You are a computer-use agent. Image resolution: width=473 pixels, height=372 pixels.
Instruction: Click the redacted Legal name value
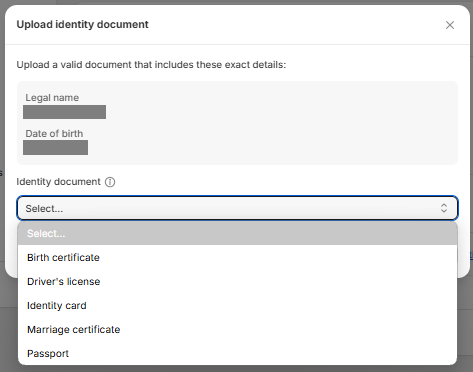pyautogui.click(x=64, y=112)
